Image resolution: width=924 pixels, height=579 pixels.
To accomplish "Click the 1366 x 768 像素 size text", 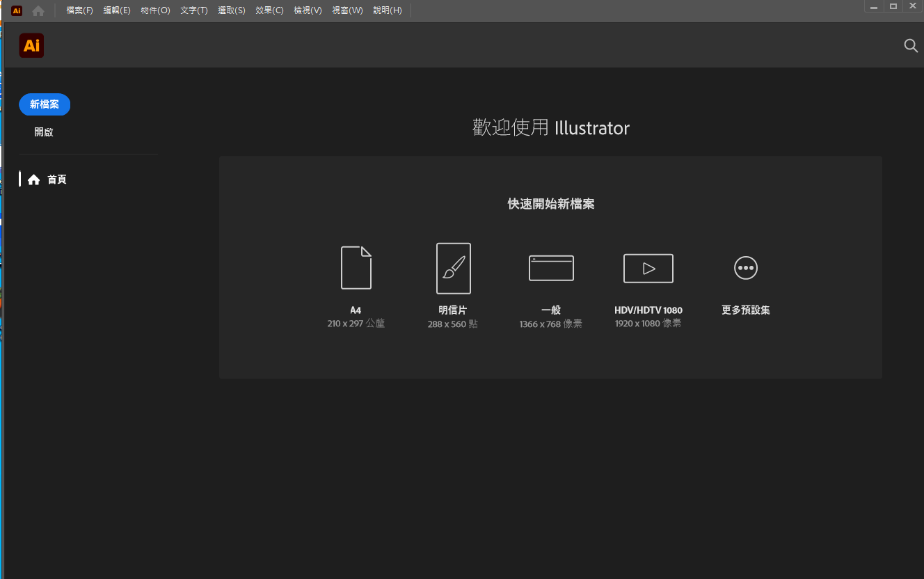I will coord(551,324).
